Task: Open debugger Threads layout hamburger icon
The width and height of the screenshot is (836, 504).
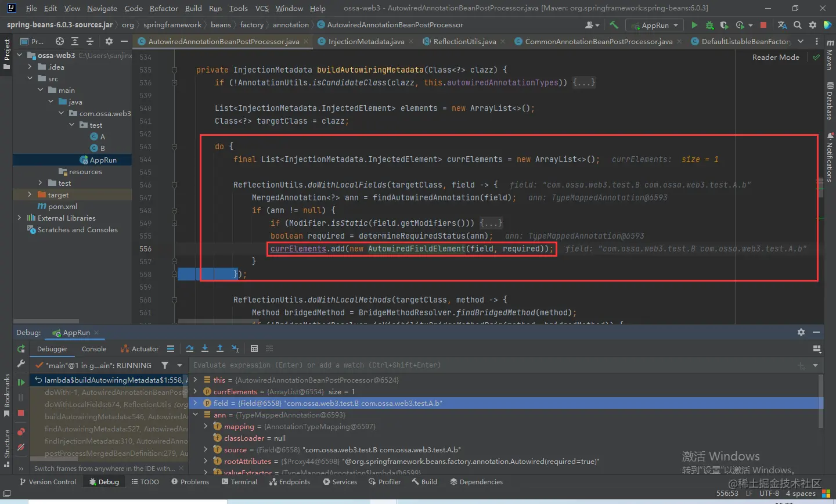Action: (x=171, y=348)
